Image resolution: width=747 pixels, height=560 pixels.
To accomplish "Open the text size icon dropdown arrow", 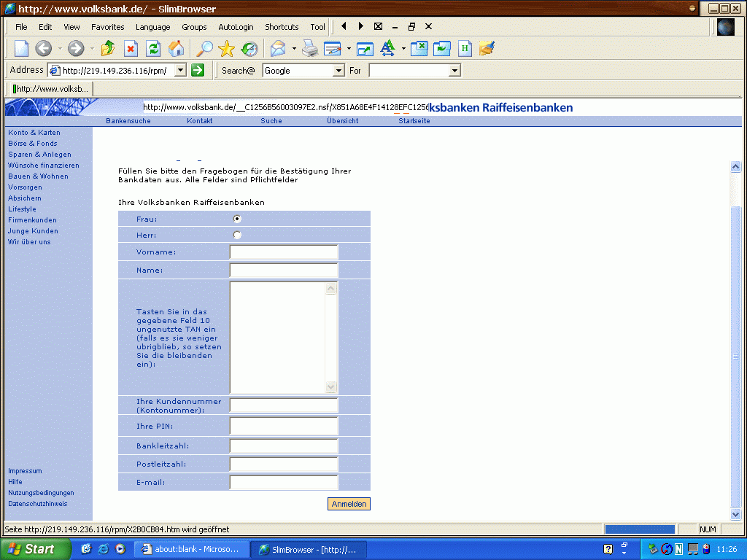I will (x=403, y=48).
